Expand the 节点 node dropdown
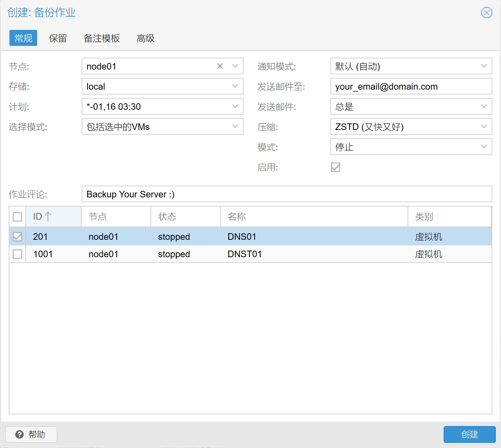Screen dimensions: 501x448 [x=235, y=66]
